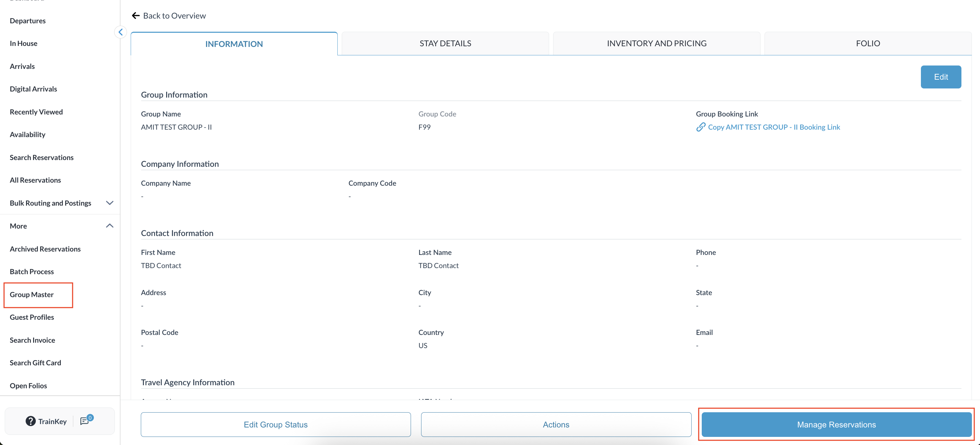Click the back arrow icon next to Back to Overview
The image size is (980, 445).
point(135,16)
